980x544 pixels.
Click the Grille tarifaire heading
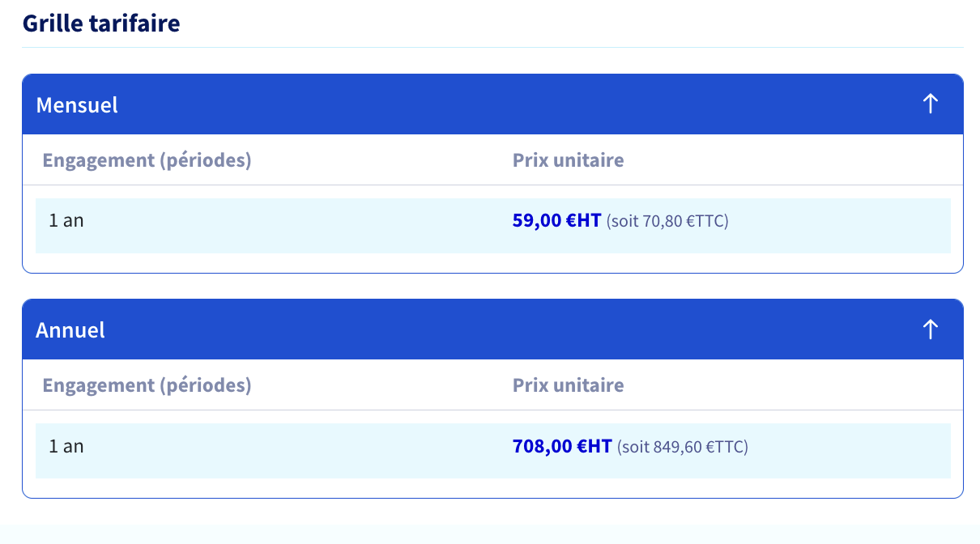[101, 23]
